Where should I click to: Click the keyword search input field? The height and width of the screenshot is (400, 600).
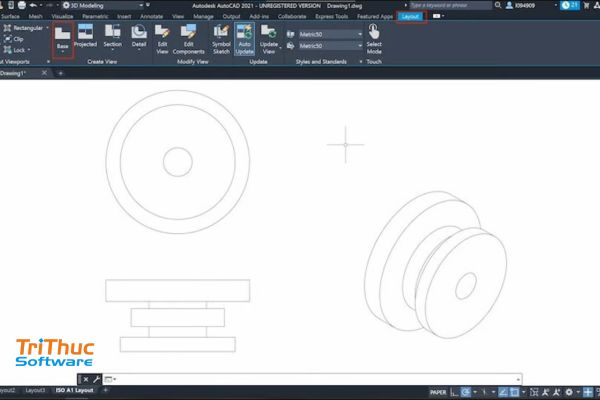tap(450, 5)
